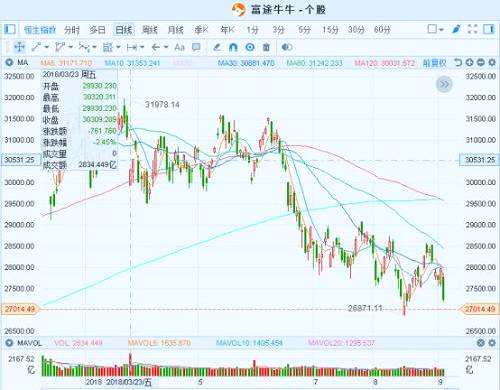Expand the channel tool dropdown arrow
500x390 pixels.
[70, 47]
